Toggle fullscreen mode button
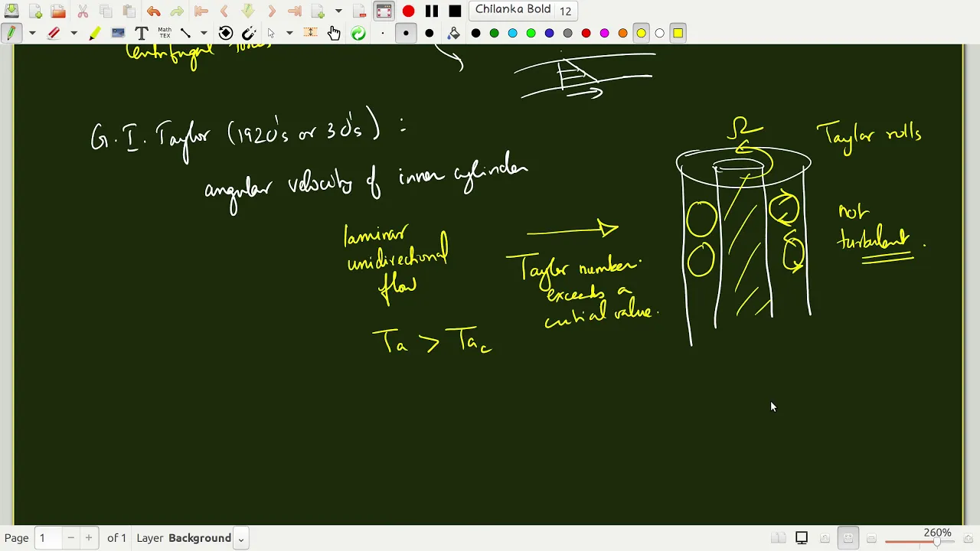The height and width of the screenshot is (551, 980). pos(384,11)
